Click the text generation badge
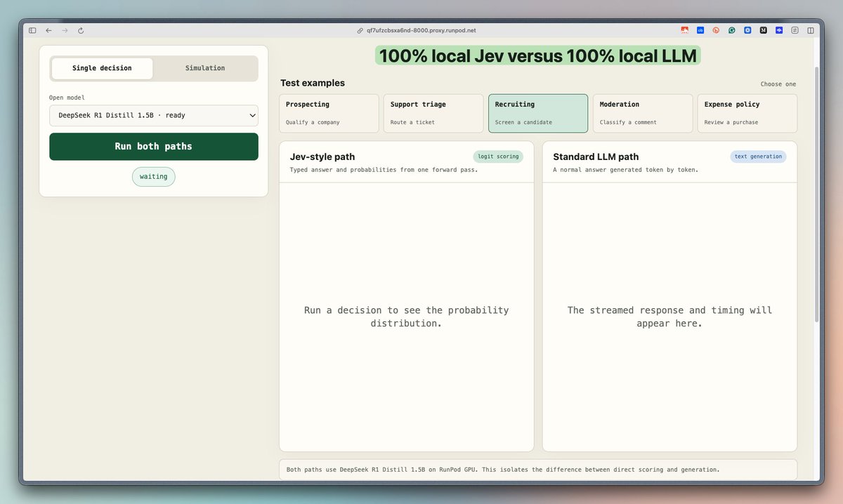This screenshot has width=843, height=504. (x=758, y=157)
